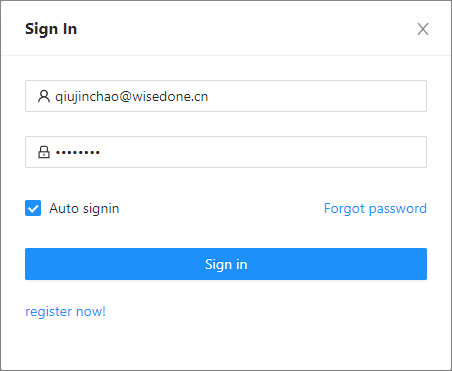The width and height of the screenshot is (452, 371).
Task: Submit credentials with the Sign in button
Action: coord(226,264)
